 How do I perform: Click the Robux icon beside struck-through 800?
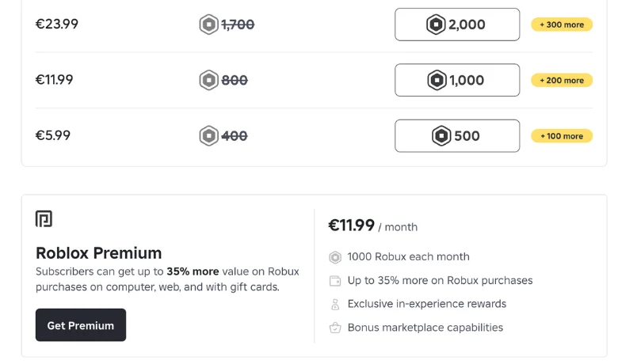tap(209, 80)
